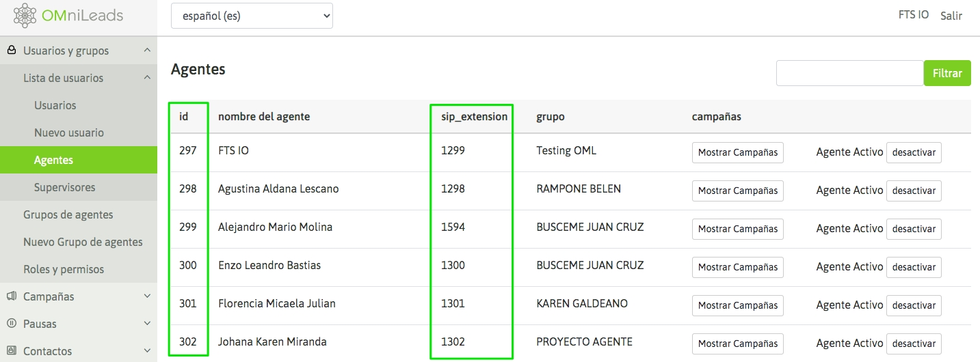Go to Nuevo usuario page

coord(68,133)
